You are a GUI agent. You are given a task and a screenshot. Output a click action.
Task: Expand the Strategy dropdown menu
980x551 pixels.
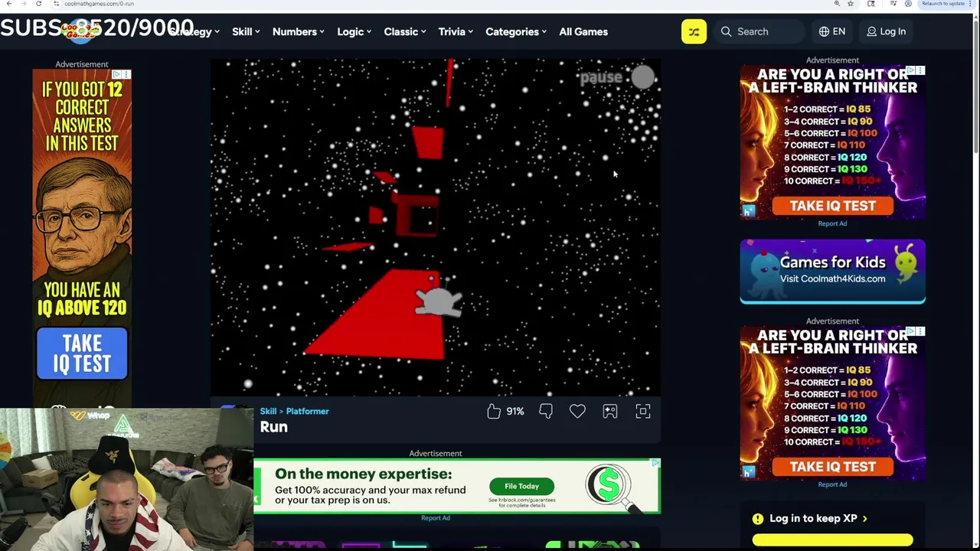click(x=194, y=31)
